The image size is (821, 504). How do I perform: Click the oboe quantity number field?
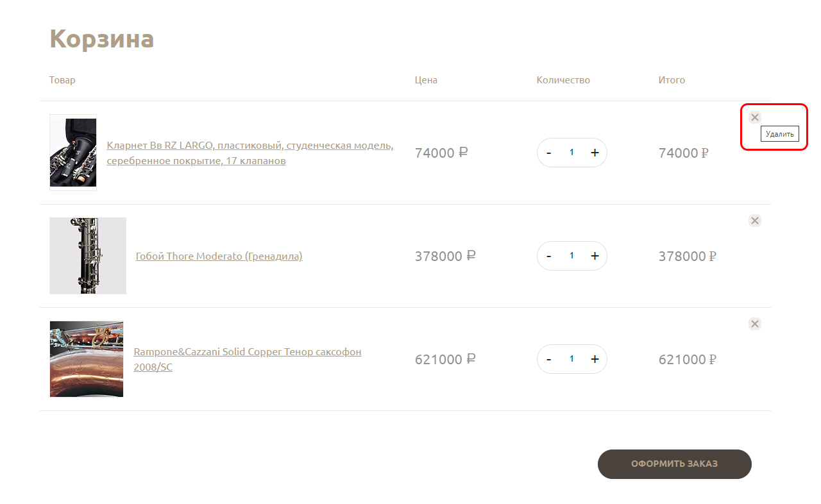click(x=571, y=256)
